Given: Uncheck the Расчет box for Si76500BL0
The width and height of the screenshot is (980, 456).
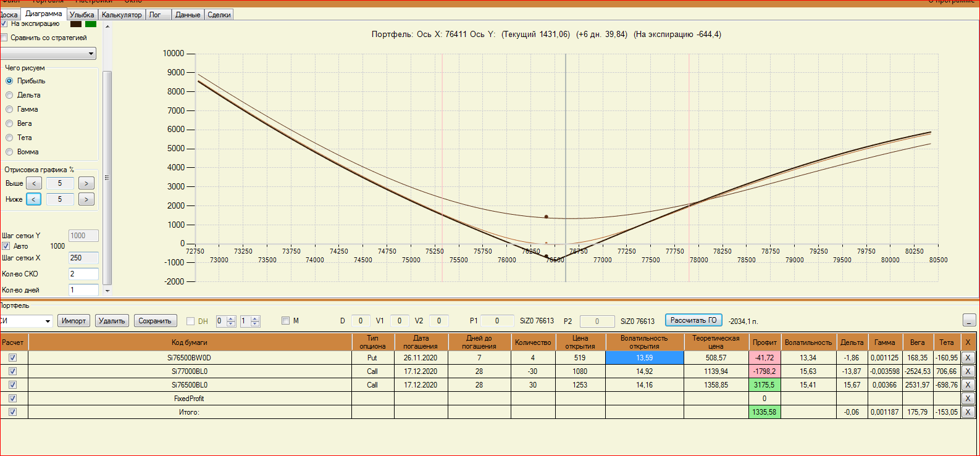Looking at the screenshot, I should point(12,385).
